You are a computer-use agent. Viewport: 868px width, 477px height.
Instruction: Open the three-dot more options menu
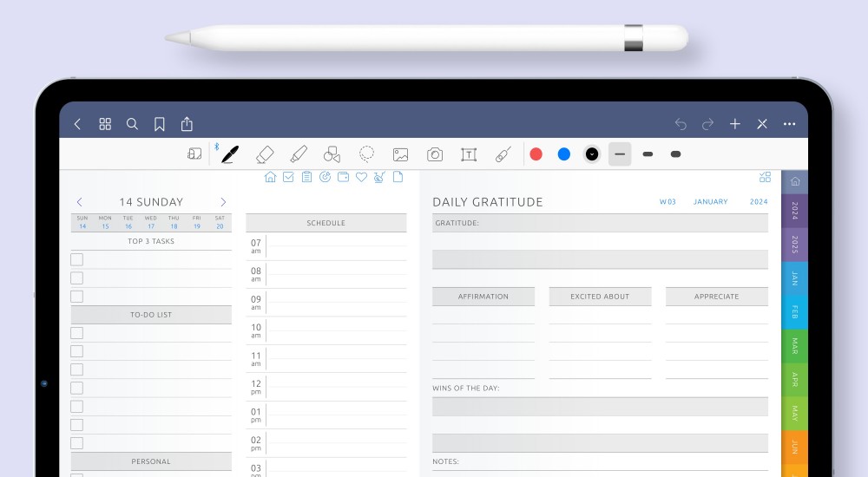[789, 124]
